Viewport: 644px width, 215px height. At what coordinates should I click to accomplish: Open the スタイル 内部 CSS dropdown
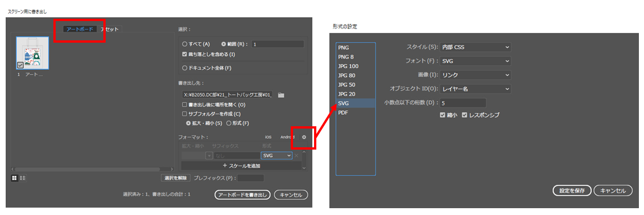[475, 47]
